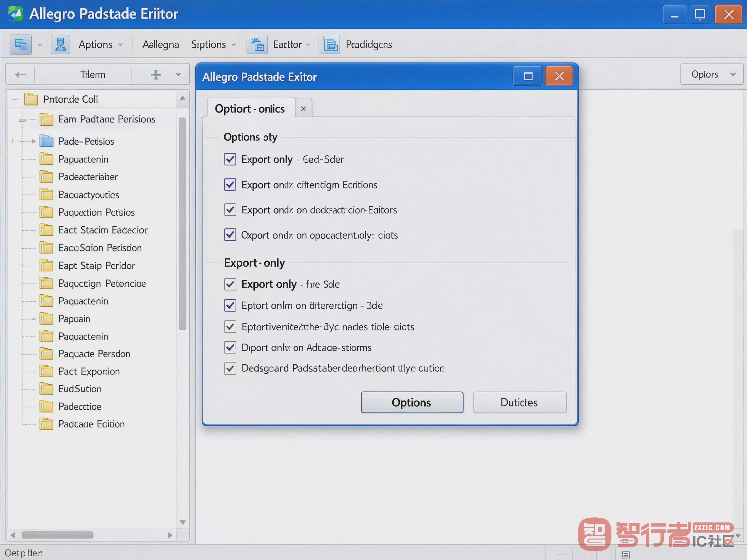Toggle Export ondz on dodcsact cion Eaitors
This screenshot has height=560, width=747.
pos(230,210)
